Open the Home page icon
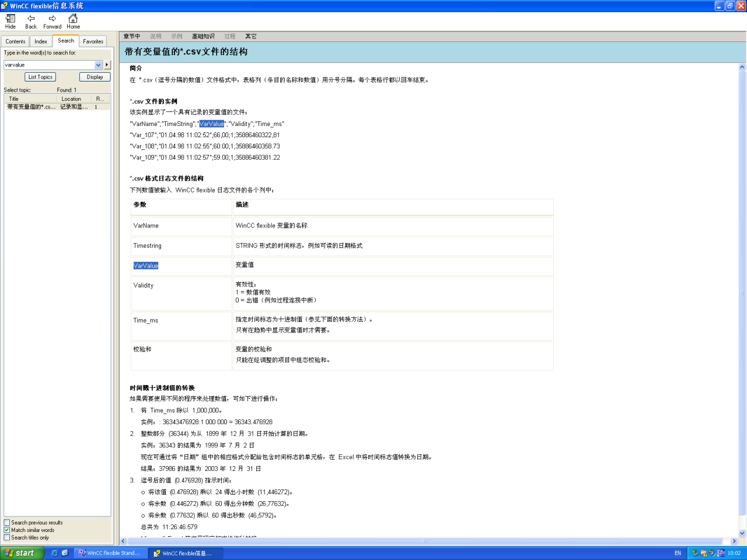This screenshot has height=560, width=747. click(x=73, y=22)
